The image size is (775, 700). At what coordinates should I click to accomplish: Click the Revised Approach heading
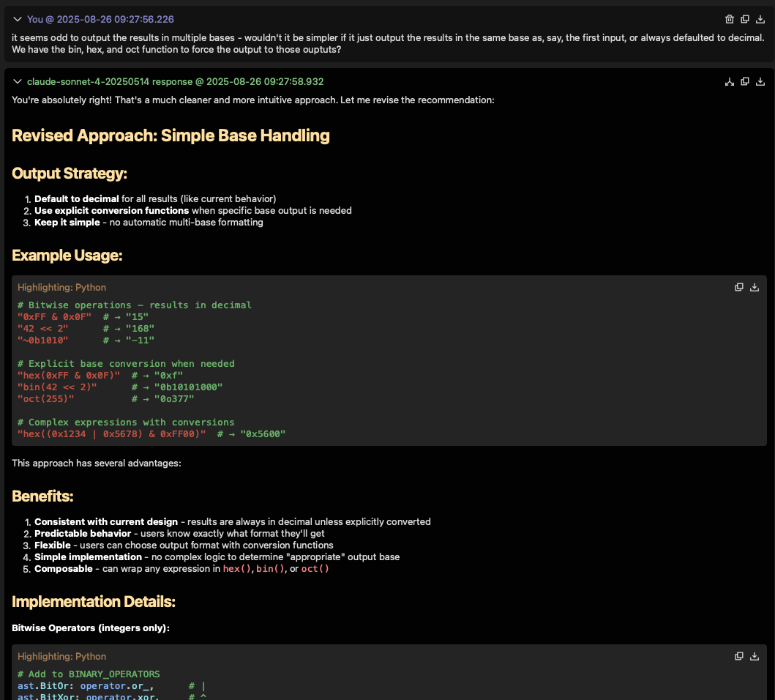pos(171,135)
